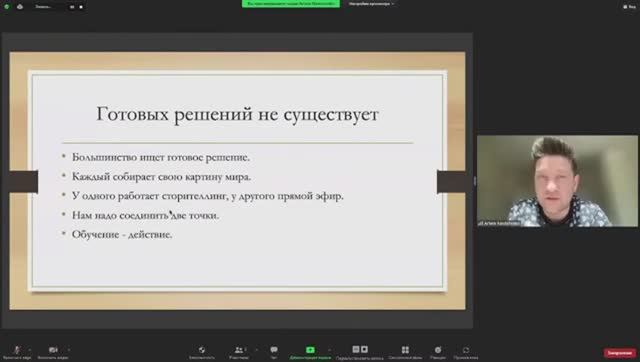The image size is (640, 362).
Task: Open Breakout Rooms (Сессионные залы)
Action: pos(405,352)
